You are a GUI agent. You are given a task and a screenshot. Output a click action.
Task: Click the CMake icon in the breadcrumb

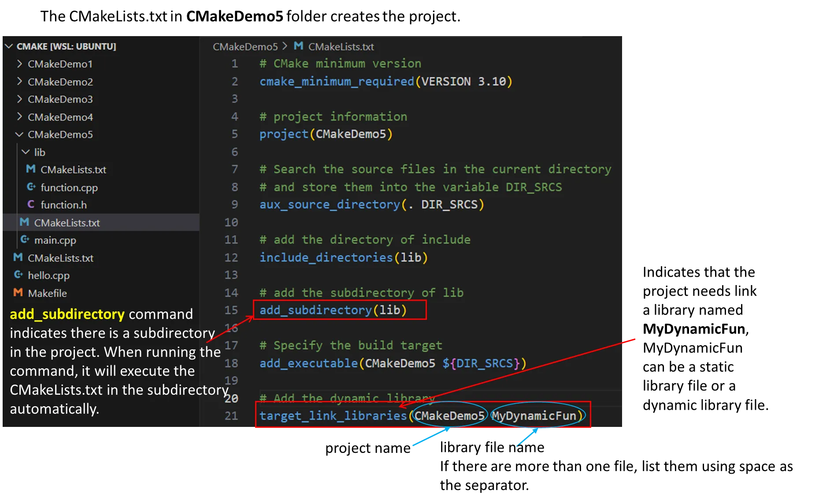(298, 46)
